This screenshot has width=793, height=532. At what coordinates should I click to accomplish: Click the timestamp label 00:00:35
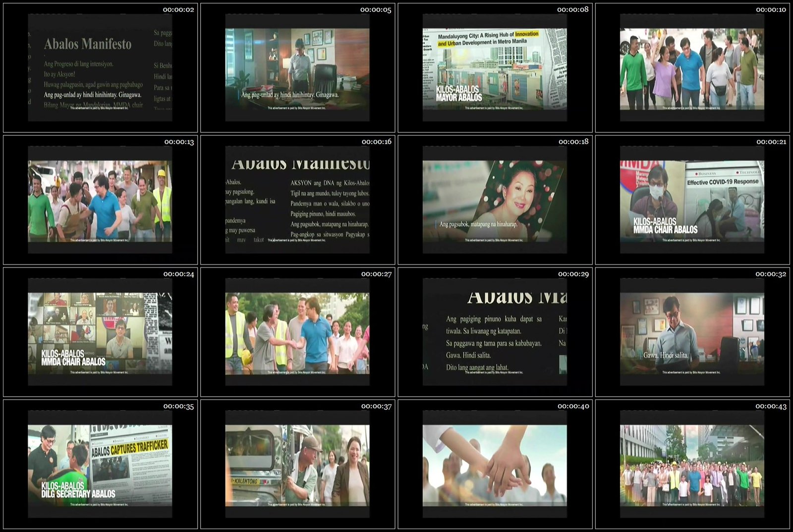click(178, 406)
